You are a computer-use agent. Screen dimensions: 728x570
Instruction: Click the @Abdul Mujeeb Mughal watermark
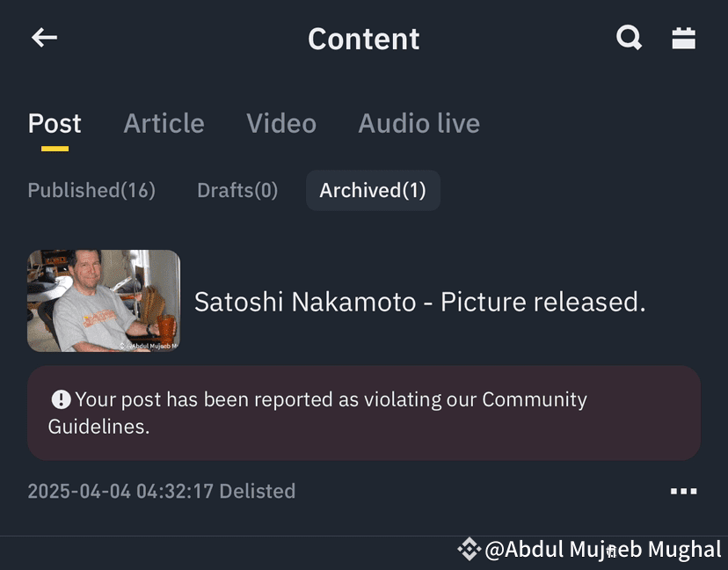(x=602, y=550)
